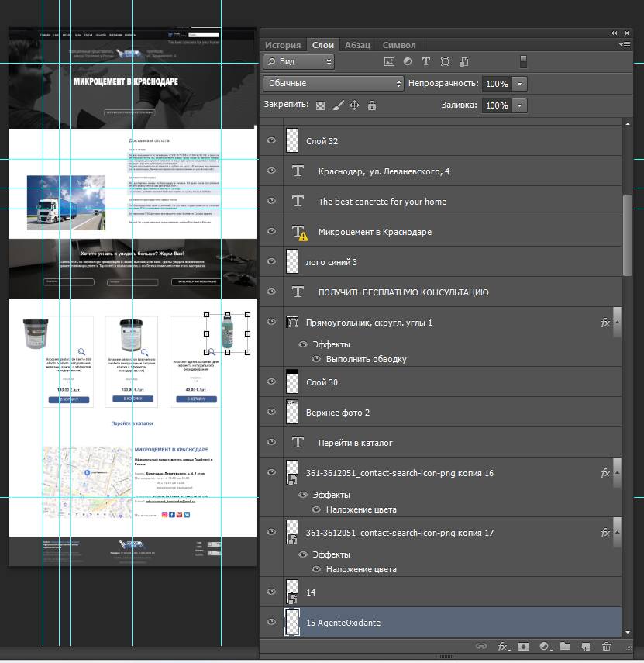Hide the 'Верхнее фото 2' layer
The width and height of the screenshot is (644, 663).
coord(271,413)
